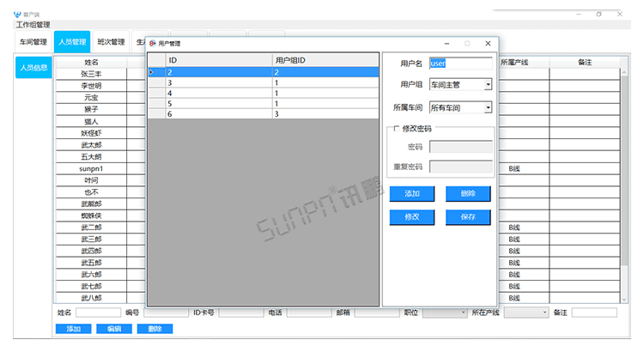
Task: Click the 用户管理 dialog title icon
Action: pos(153,43)
